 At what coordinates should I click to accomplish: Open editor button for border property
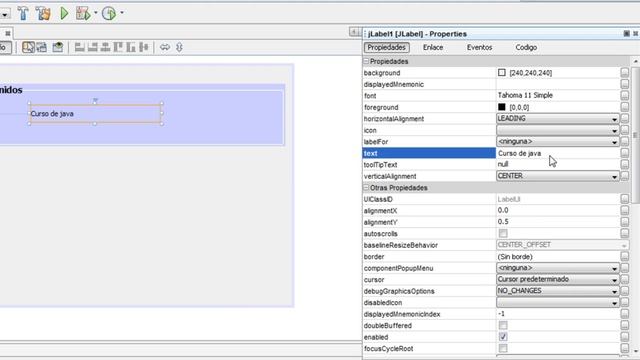[x=624, y=257]
